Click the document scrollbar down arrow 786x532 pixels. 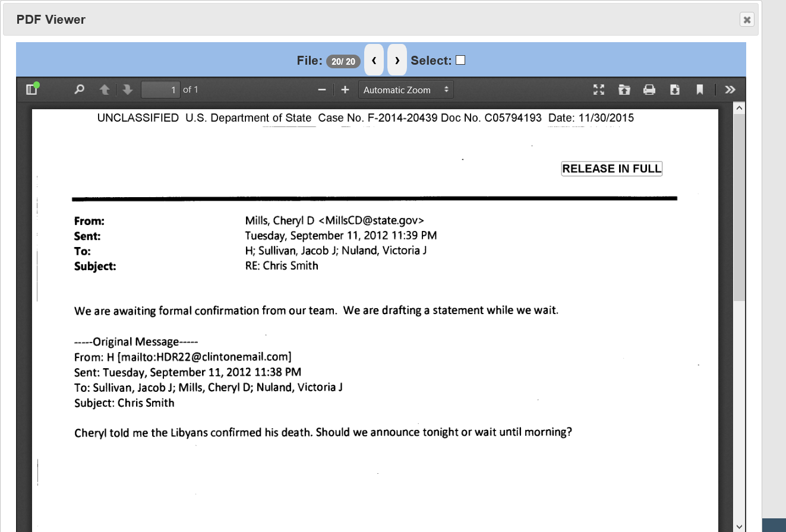pyautogui.click(x=739, y=526)
